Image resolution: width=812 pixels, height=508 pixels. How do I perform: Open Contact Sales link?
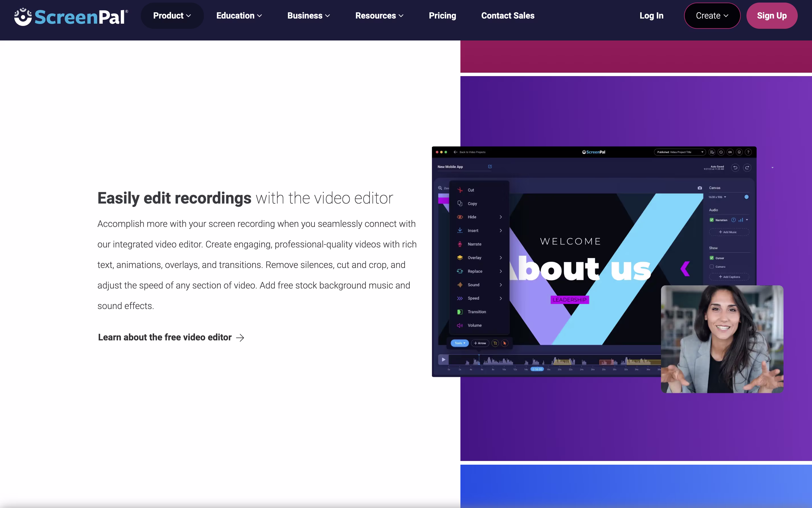(507, 15)
